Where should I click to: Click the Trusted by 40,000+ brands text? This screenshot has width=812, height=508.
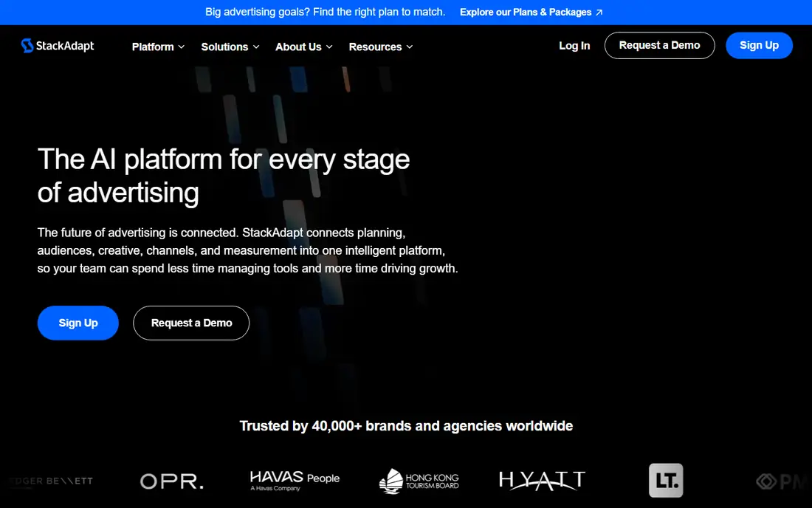click(406, 425)
